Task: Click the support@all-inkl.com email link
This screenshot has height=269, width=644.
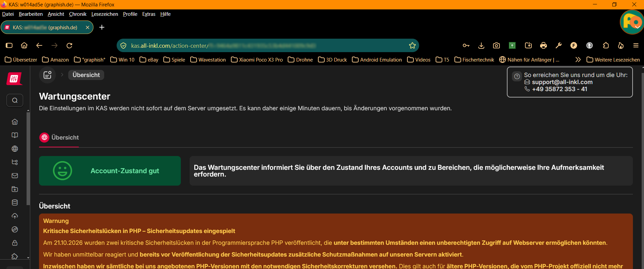Action: click(562, 82)
